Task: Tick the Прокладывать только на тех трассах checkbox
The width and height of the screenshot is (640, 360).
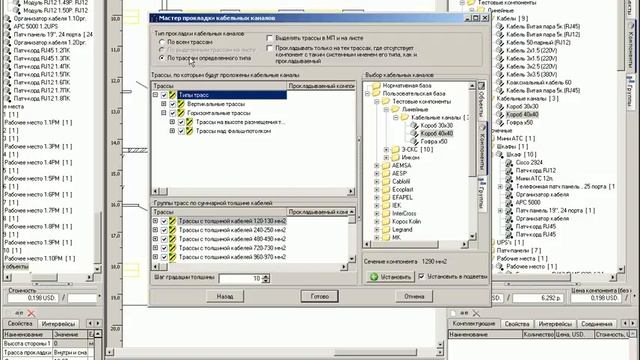Action: pyautogui.click(x=269, y=48)
